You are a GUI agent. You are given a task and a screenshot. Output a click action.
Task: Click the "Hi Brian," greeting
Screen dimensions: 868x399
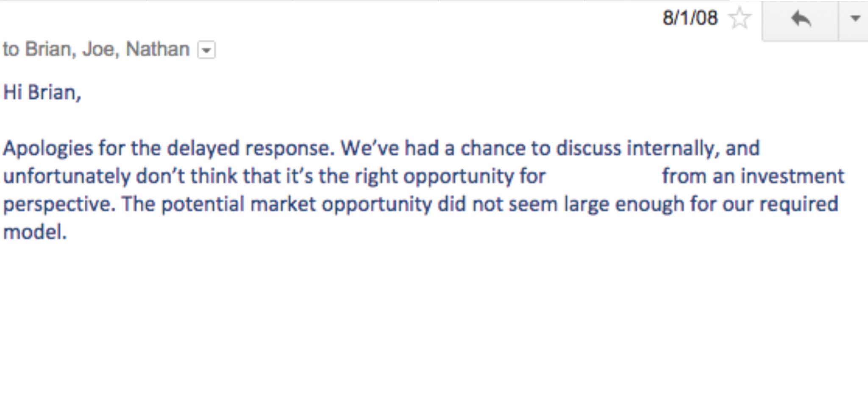tap(42, 92)
